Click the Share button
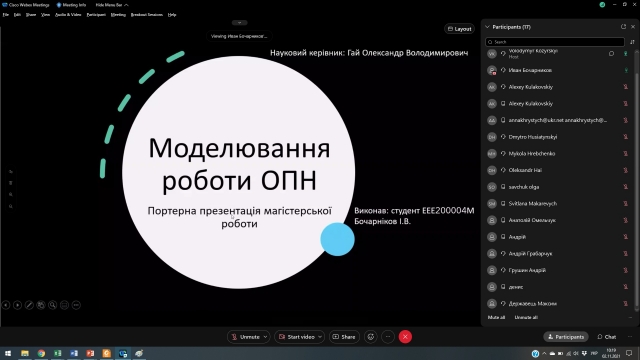Viewport: 640px width, 360px height. [344, 337]
